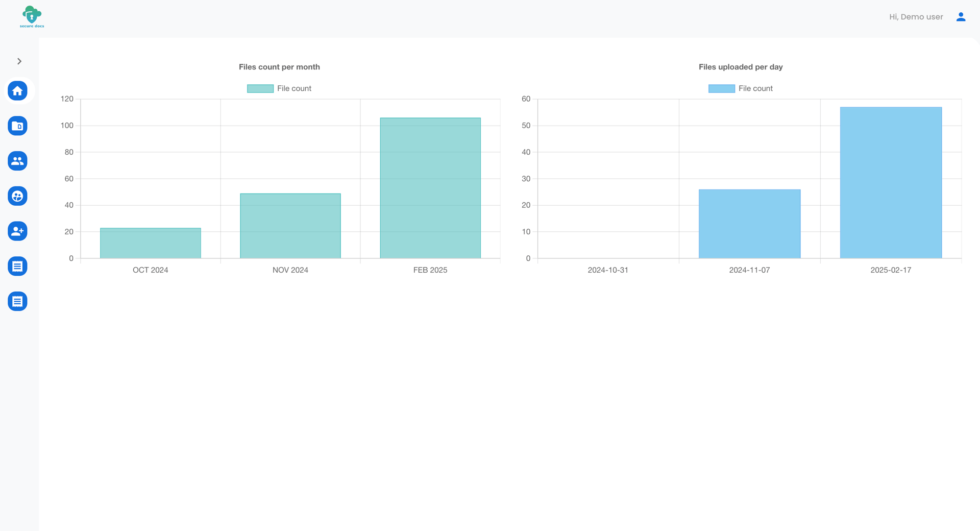Click the add user icon in sidebar
The width and height of the screenshot is (980, 531).
pyautogui.click(x=17, y=231)
